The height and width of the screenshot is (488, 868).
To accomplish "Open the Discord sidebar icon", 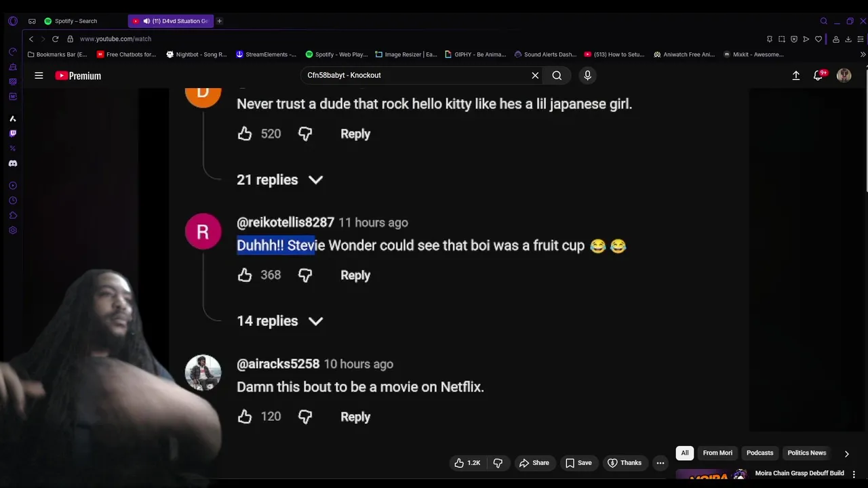I will point(13,163).
